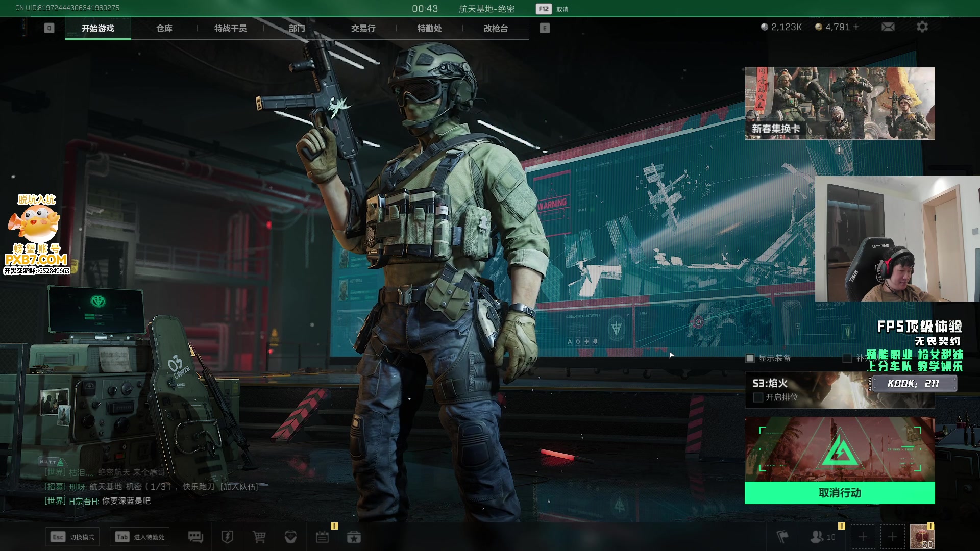Viewport: 980px width, 551px height.
Task: Select the 部门 tab
Action: pos(297,28)
